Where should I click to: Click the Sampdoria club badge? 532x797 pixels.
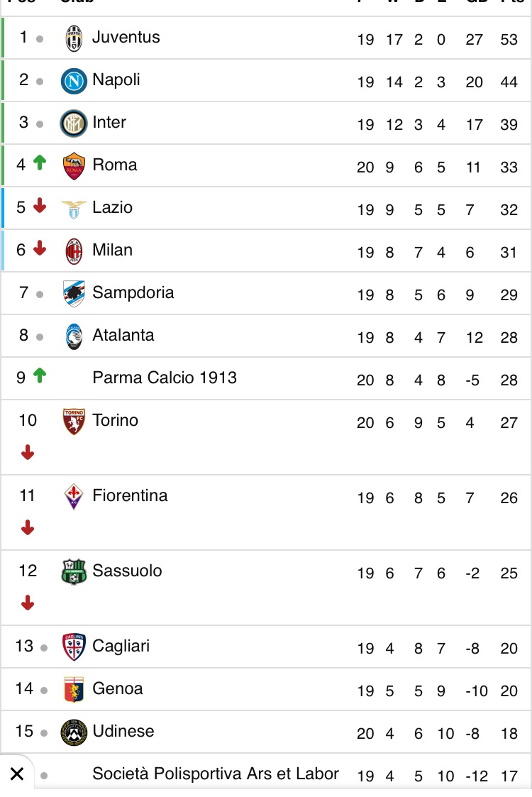tap(74, 294)
